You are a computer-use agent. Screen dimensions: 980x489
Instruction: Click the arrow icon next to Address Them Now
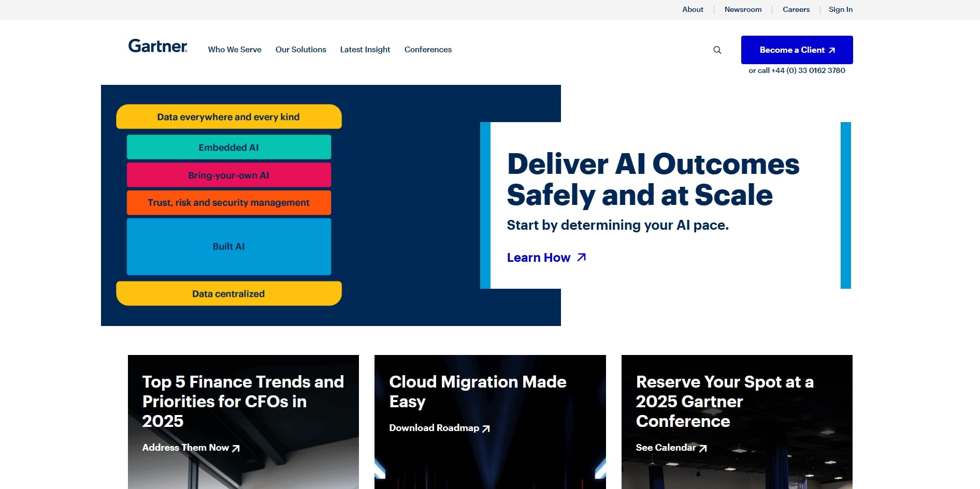pyautogui.click(x=236, y=448)
